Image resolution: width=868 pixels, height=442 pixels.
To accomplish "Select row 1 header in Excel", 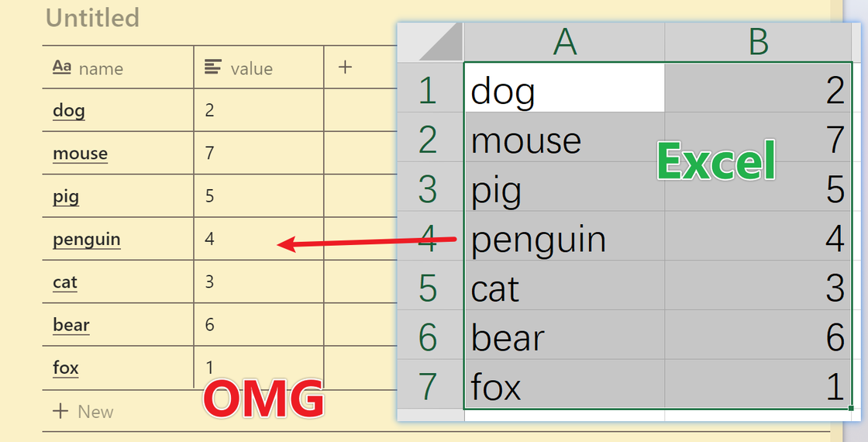I will click(x=429, y=91).
